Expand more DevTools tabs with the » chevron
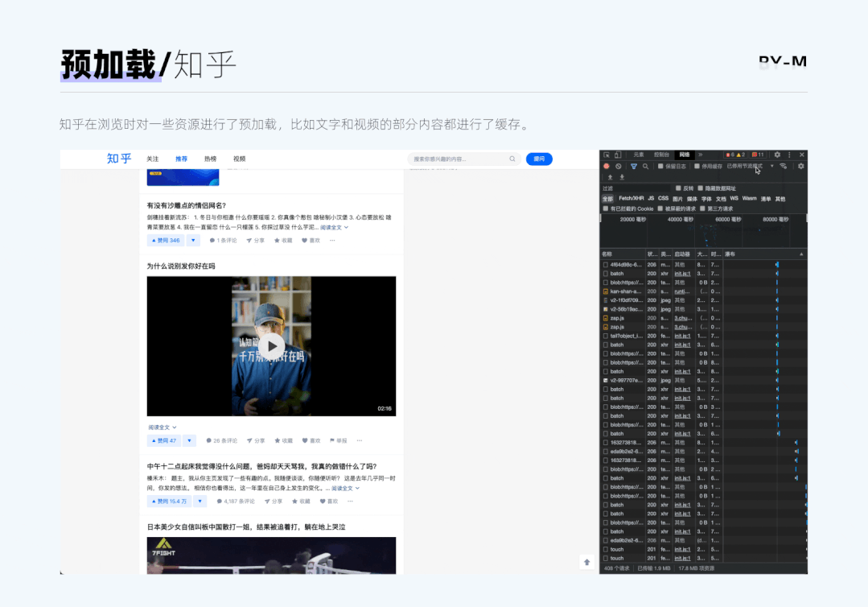 tap(700, 155)
